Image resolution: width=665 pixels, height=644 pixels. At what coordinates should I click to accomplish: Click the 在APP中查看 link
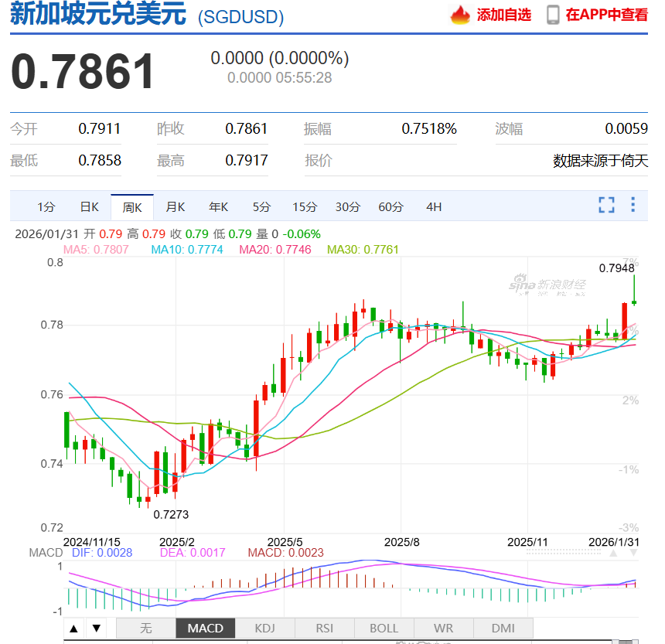pos(606,15)
